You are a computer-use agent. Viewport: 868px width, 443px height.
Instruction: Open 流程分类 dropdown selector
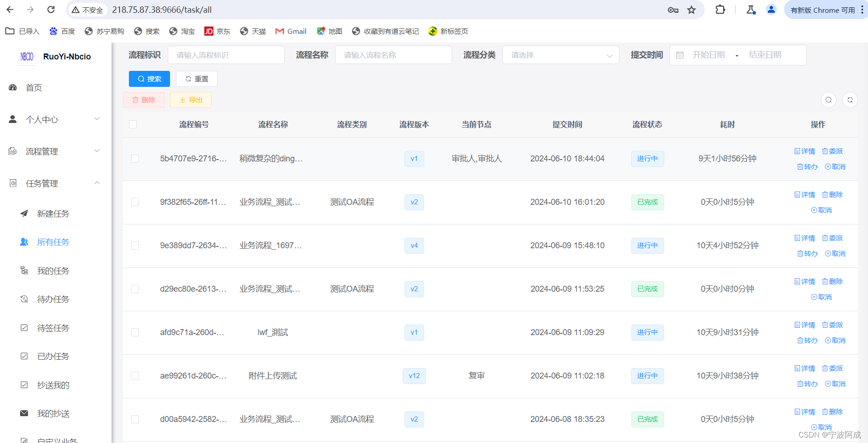[561, 55]
